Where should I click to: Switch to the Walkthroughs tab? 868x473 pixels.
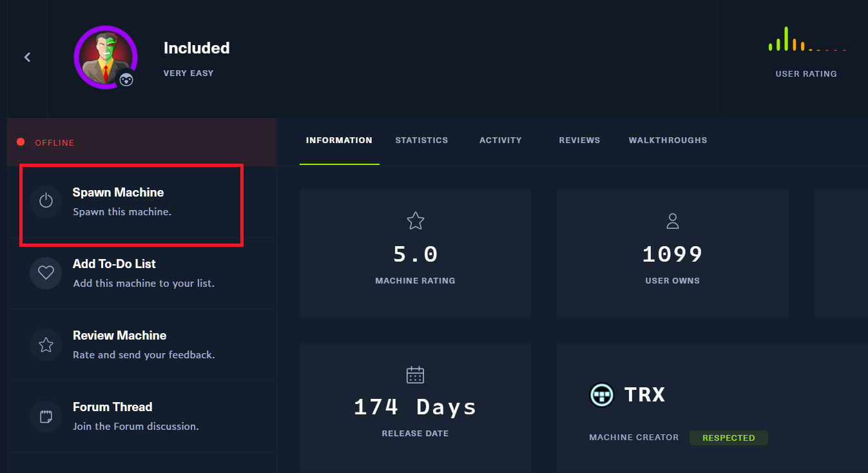coord(668,140)
